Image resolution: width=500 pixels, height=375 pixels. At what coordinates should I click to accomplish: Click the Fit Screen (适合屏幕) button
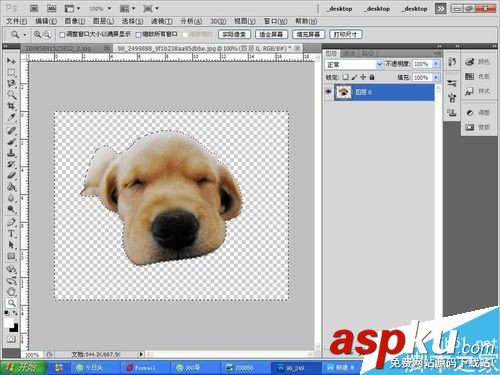(271, 34)
